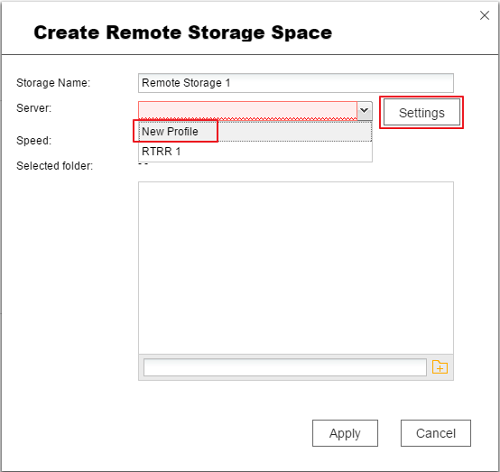
Task: Open the server Settings button
Action: (x=422, y=113)
